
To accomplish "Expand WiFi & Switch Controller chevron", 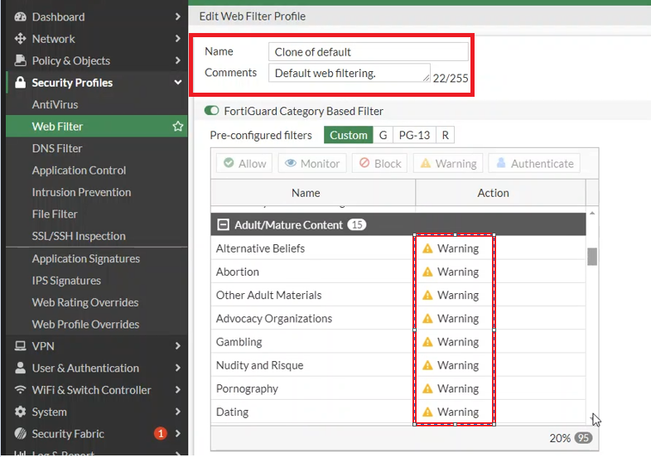I will click(178, 389).
